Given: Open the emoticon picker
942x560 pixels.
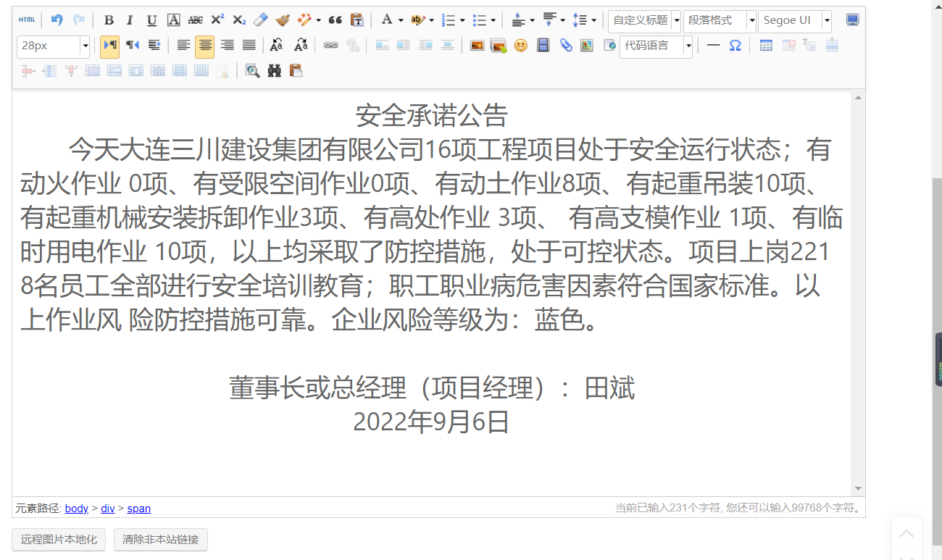Looking at the screenshot, I should click(520, 46).
